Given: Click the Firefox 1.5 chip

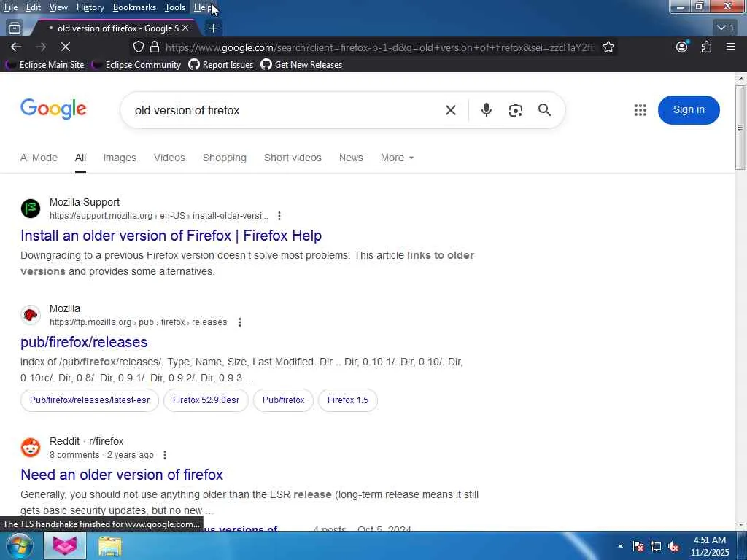Looking at the screenshot, I should (348, 400).
